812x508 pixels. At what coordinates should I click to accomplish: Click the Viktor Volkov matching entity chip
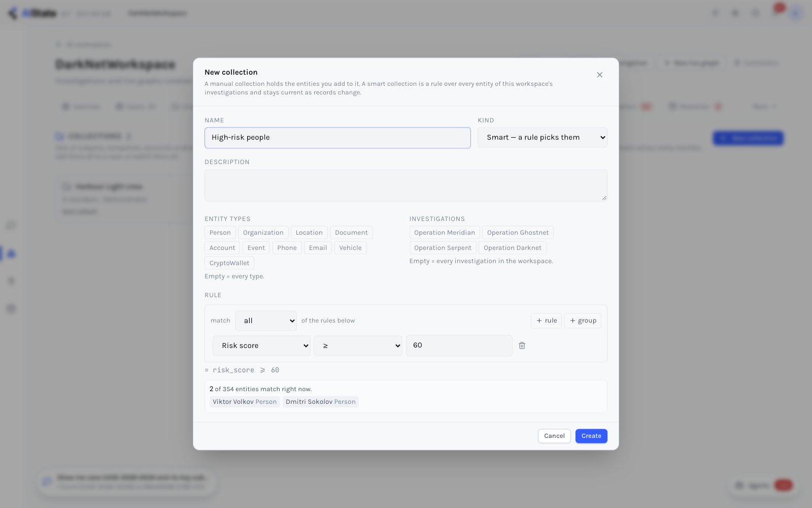(245, 402)
